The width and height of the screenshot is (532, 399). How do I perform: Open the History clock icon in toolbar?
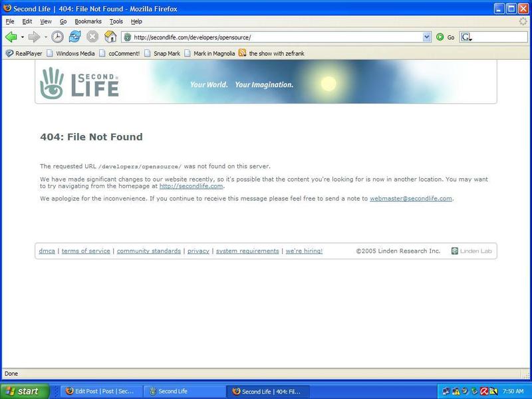coord(57,37)
